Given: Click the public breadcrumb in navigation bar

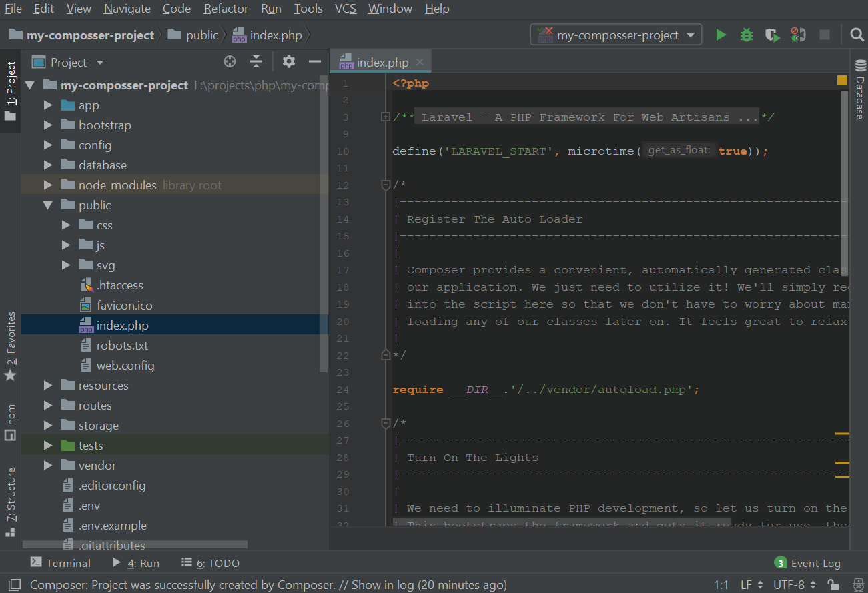Looking at the screenshot, I should tap(194, 35).
